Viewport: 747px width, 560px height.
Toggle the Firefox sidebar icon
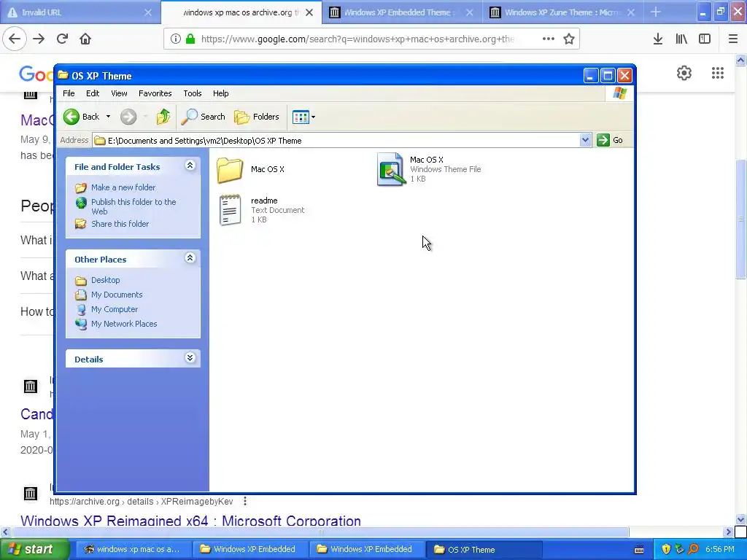pos(705,39)
